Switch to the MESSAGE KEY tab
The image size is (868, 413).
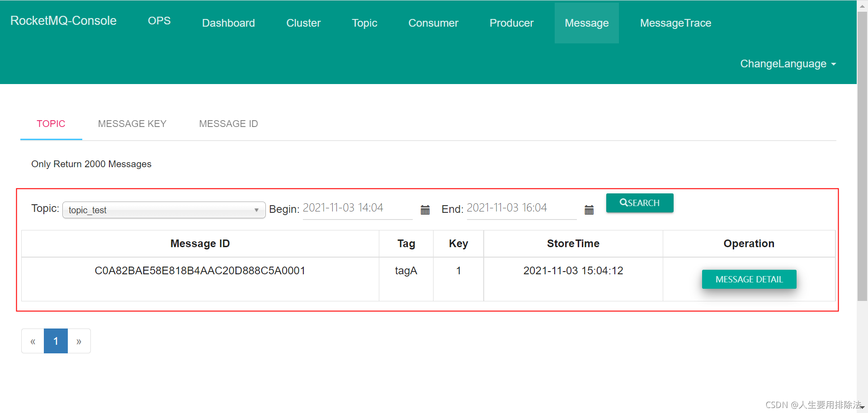[x=132, y=124]
